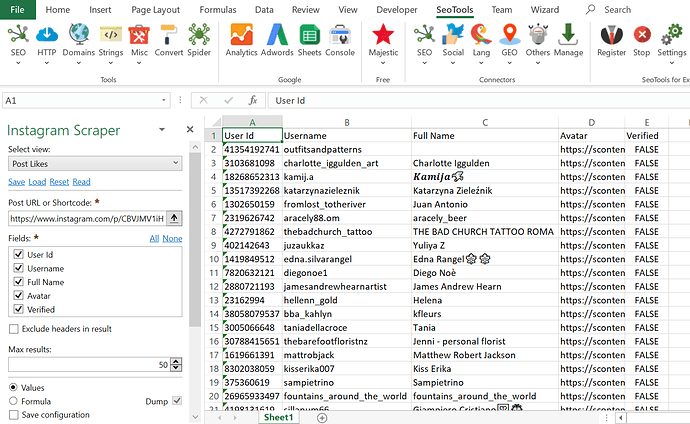This screenshot has height=424, width=690.
Task: Open the GEO map pin connectors
Action: 510,35
